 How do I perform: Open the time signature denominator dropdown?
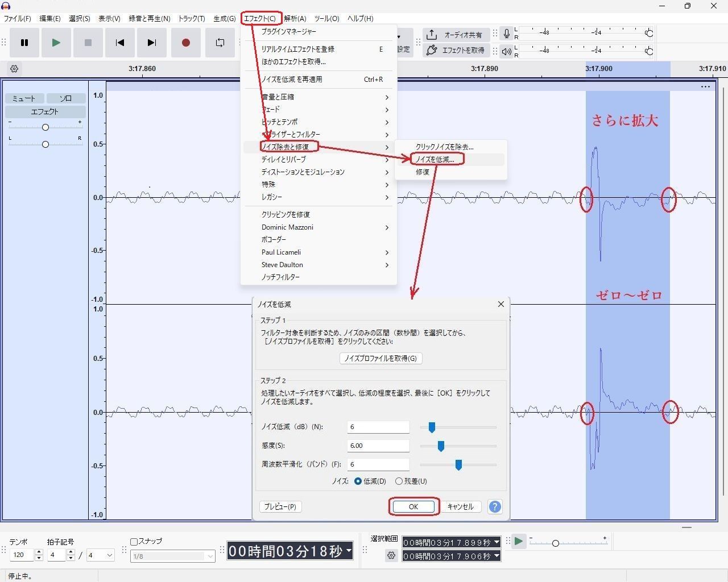(x=100, y=555)
